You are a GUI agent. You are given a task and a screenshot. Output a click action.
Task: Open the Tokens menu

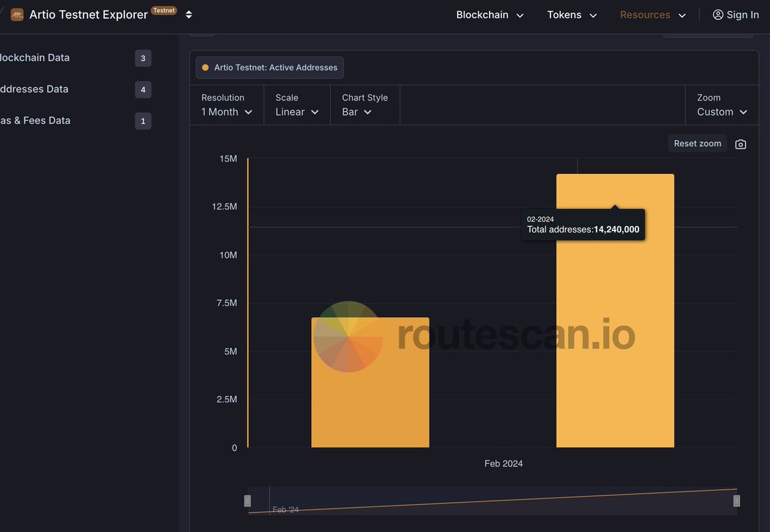572,15
